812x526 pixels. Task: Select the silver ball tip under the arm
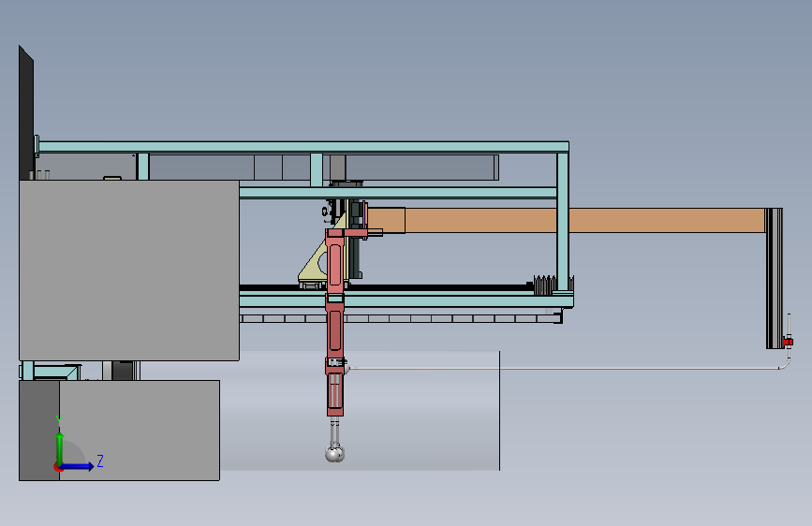[334, 454]
